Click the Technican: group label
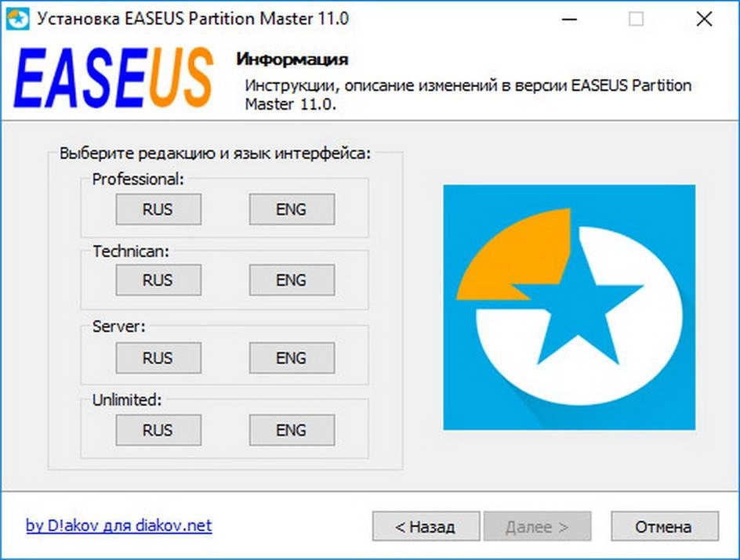 [x=131, y=251]
